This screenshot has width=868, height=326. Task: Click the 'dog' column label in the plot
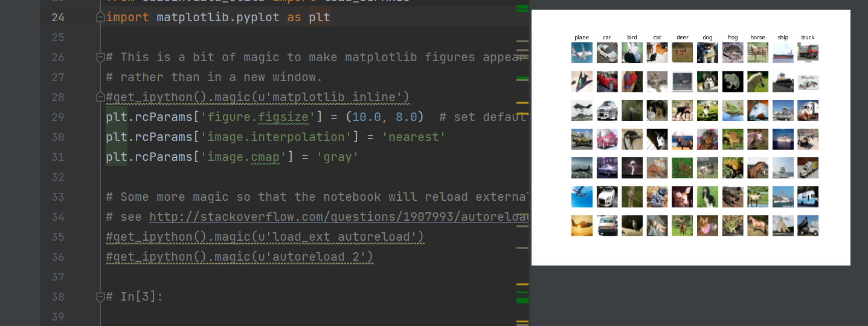tap(707, 37)
